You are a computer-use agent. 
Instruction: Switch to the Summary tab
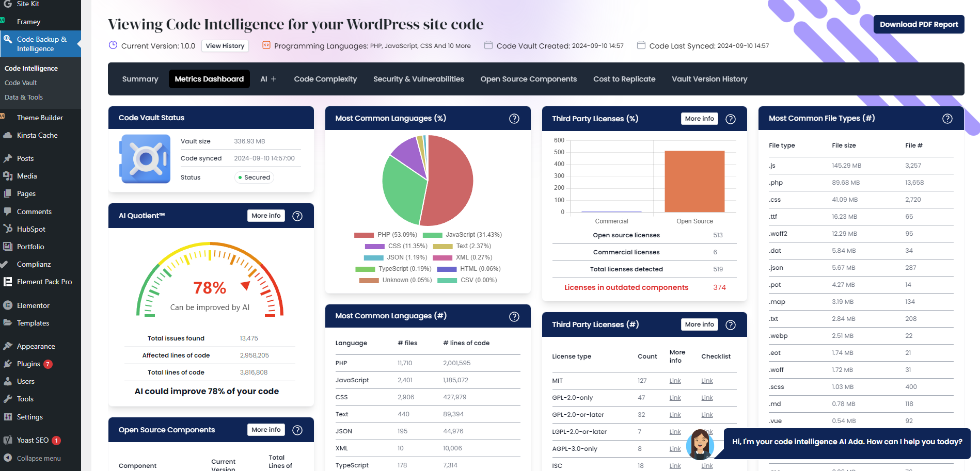[x=140, y=79]
